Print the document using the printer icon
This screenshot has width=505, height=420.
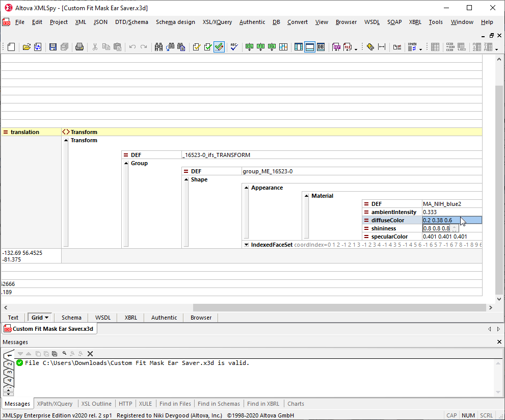point(80,46)
